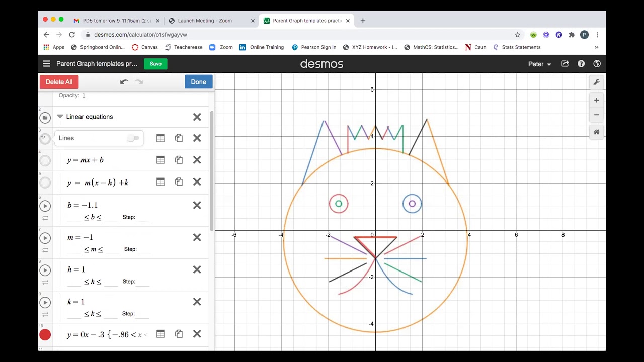The width and height of the screenshot is (644, 362).
Task: Delete the k=1 slider
Action: (x=197, y=302)
